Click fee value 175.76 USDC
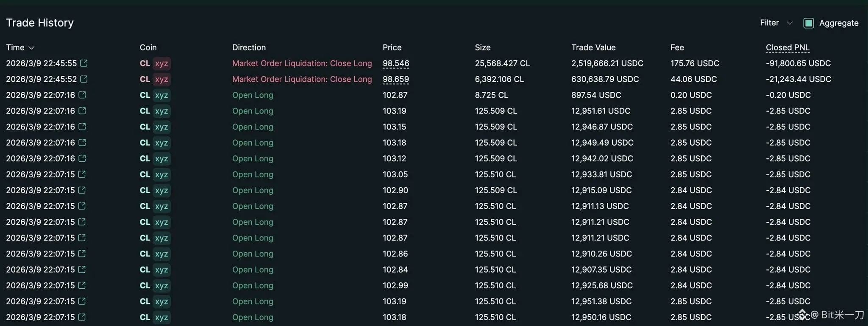Image resolution: width=868 pixels, height=326 pixels. click(x=695, y=63)
